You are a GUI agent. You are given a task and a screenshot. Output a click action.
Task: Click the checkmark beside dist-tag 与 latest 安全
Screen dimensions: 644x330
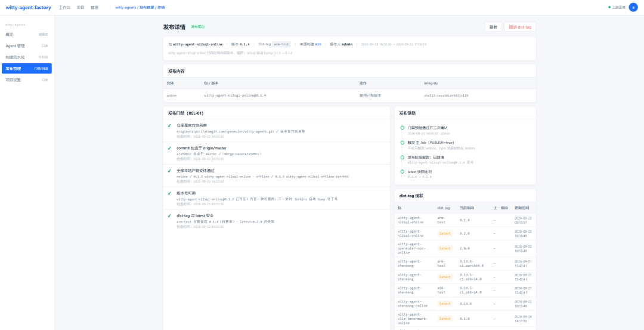click(169, 216)
